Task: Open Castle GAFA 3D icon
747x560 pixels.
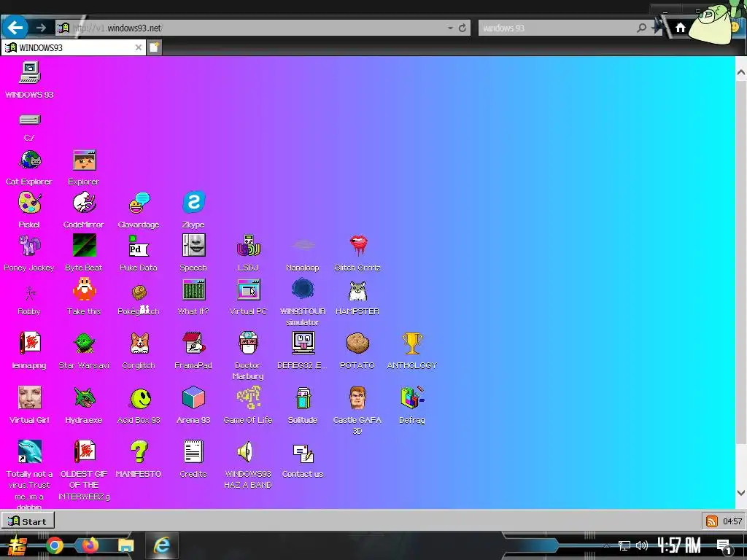Action: [x=357, y=397]
